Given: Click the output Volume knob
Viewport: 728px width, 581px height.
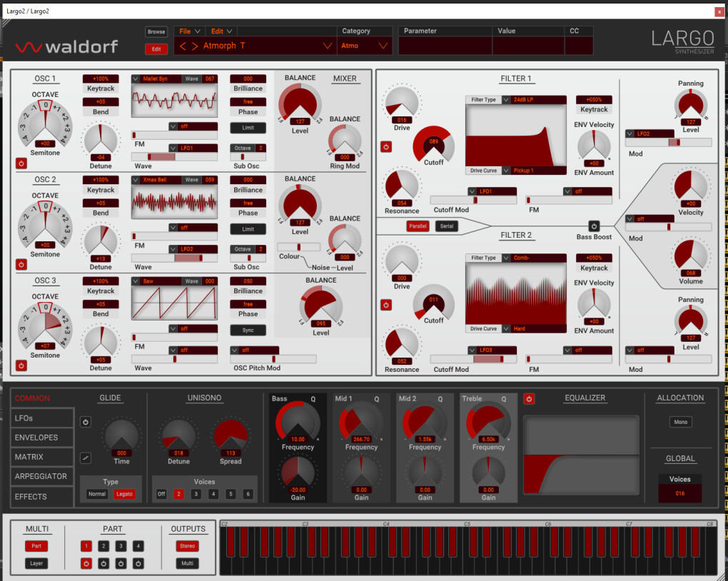Looking at the screenshot, I should [x=691, y=255].
